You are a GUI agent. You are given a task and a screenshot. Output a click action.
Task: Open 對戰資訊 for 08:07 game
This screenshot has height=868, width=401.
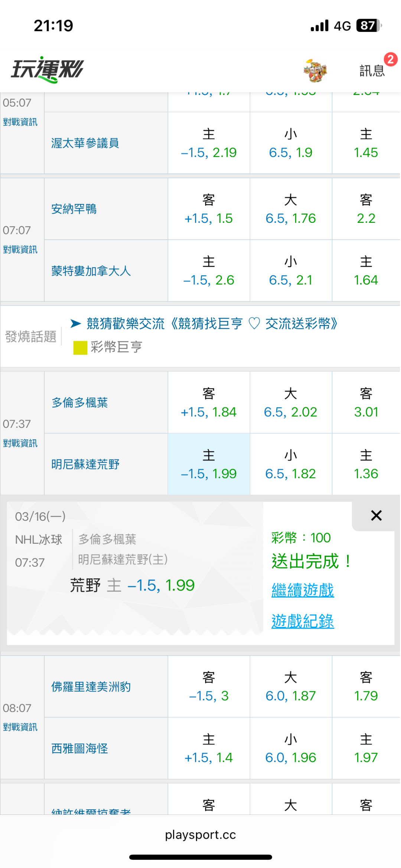pyautogui.click(x=20, y=727)
